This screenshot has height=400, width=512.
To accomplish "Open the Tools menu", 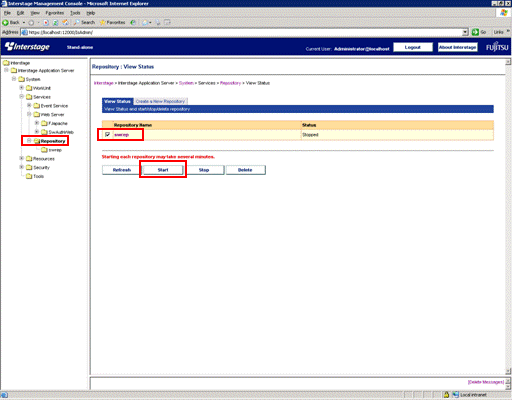I will click(x=75, y=13).
